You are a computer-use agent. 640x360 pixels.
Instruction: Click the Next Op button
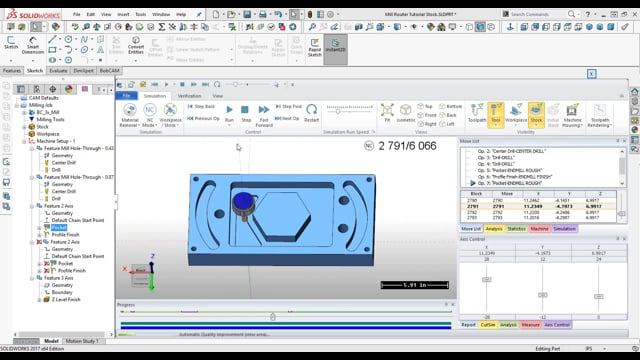(287, 118)
